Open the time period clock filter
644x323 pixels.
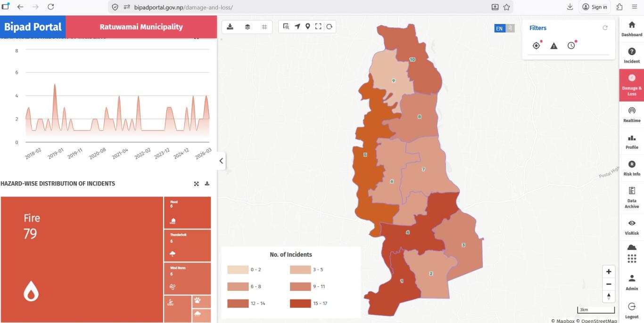coord(571,46)
